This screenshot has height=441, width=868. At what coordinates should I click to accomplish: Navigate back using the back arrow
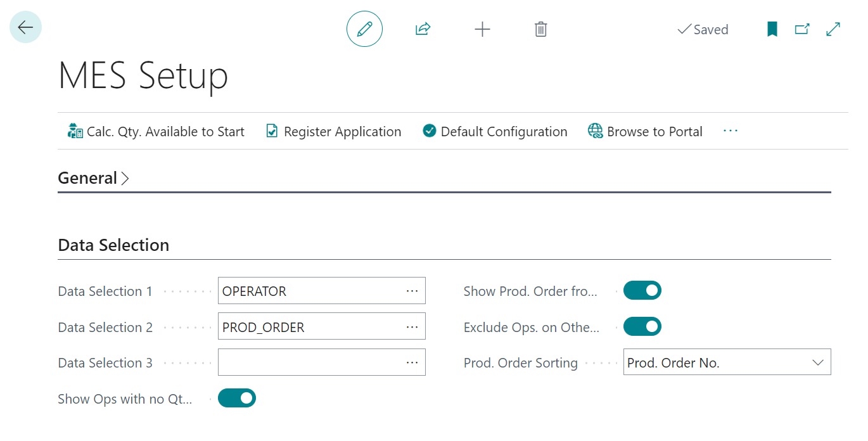point(25,27)
